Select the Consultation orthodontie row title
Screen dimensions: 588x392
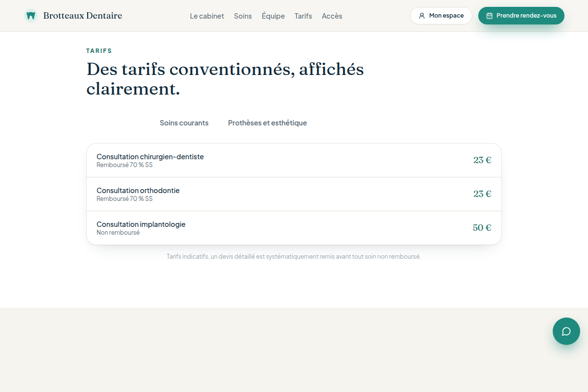pyautogui.click(x=138, y=191)
